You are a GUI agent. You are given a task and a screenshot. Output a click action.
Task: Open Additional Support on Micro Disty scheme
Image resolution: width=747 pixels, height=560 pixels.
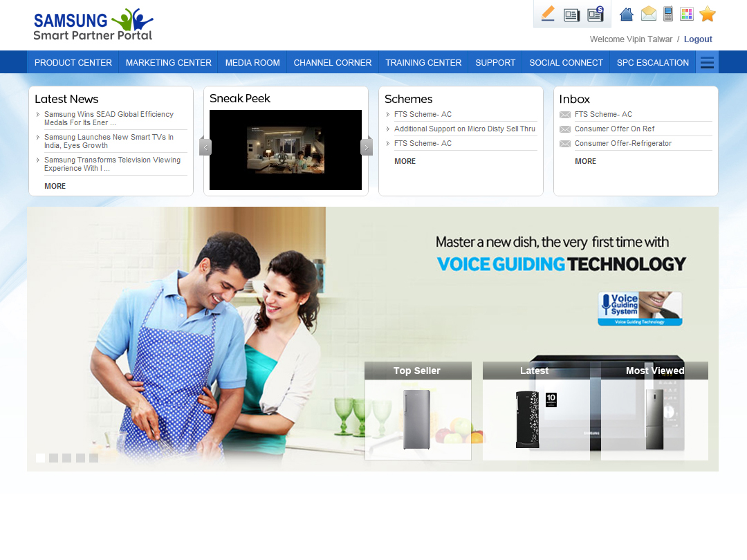[465, 129]
